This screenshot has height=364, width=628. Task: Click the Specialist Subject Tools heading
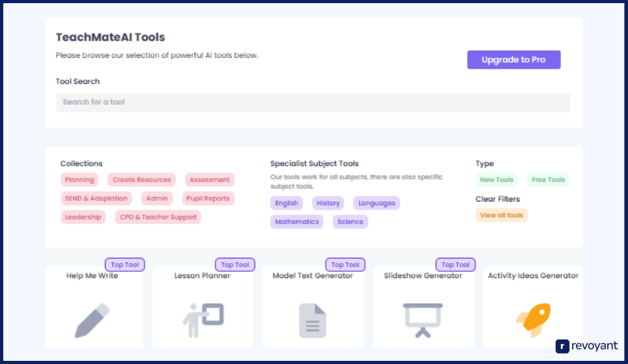click(x=315, y=163)
